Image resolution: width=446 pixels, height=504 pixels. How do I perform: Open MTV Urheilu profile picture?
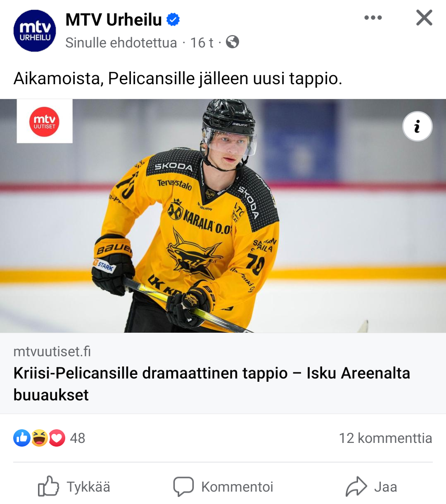(35, 31)
